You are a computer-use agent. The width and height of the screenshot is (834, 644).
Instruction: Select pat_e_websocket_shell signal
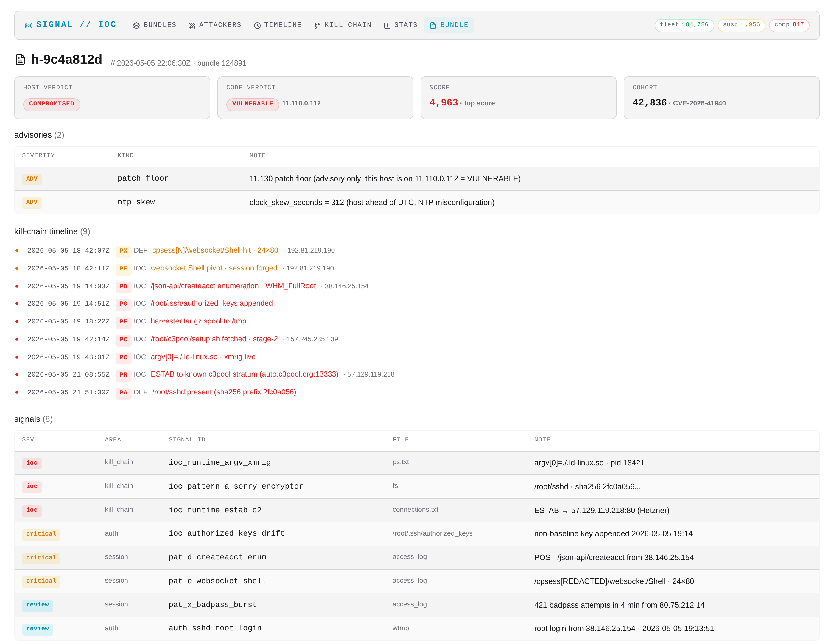pos(417,581)
